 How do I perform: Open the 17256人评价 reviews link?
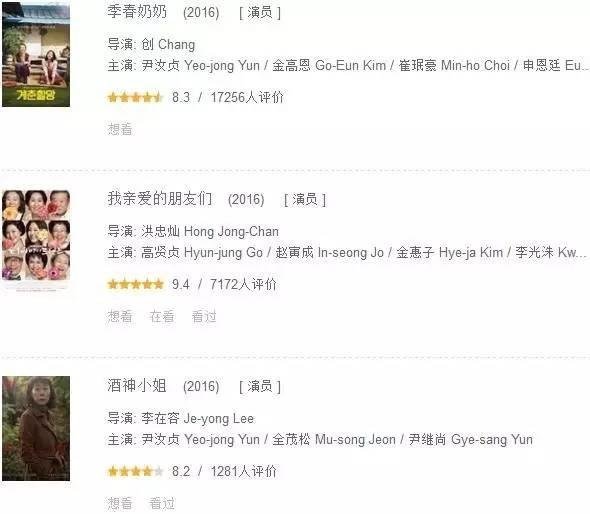coord(247,97)
